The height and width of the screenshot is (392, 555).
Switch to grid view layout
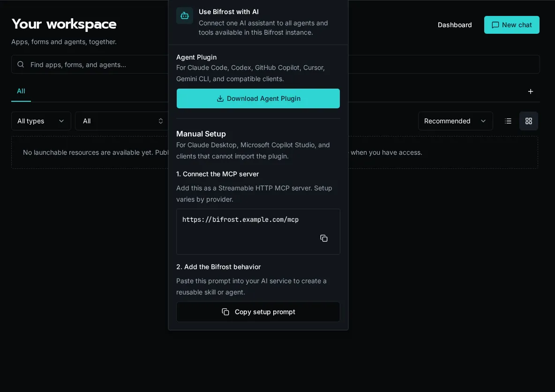tap(528, 121)
